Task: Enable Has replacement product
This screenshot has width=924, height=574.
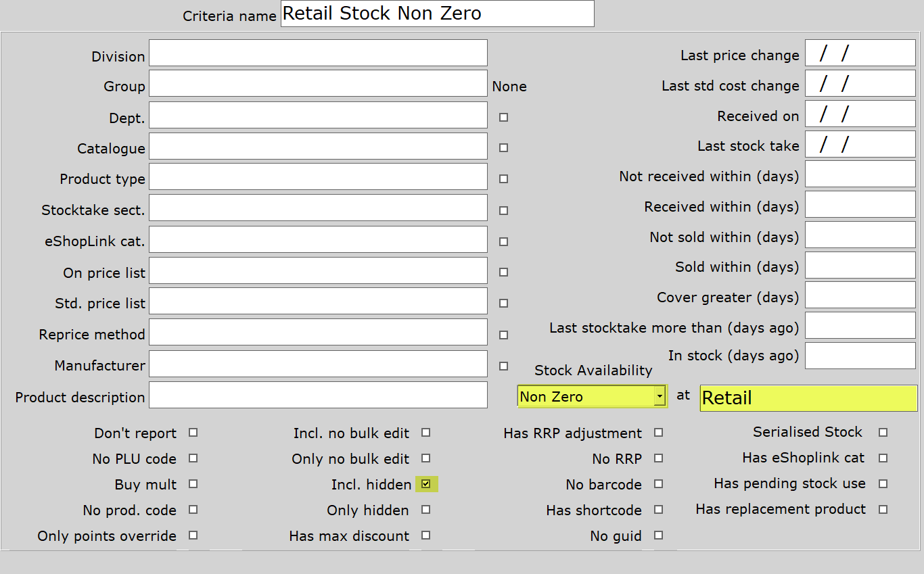Action: coord(883,509)
